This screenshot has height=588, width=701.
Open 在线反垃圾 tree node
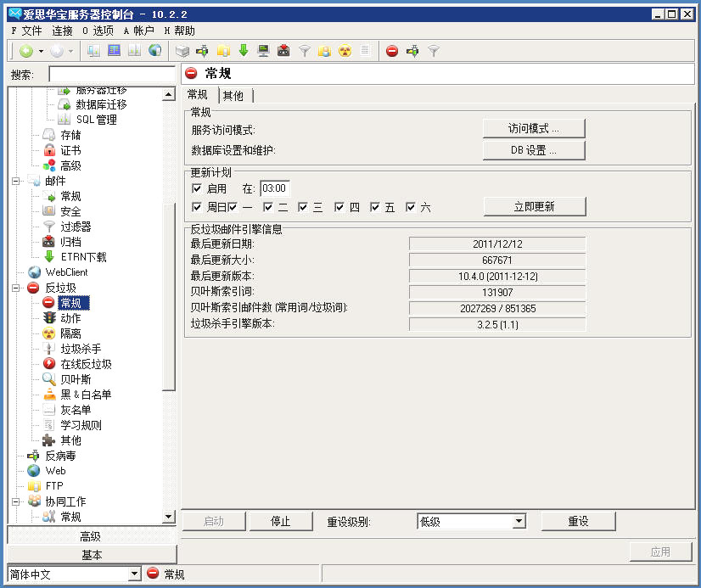point(86,364)
